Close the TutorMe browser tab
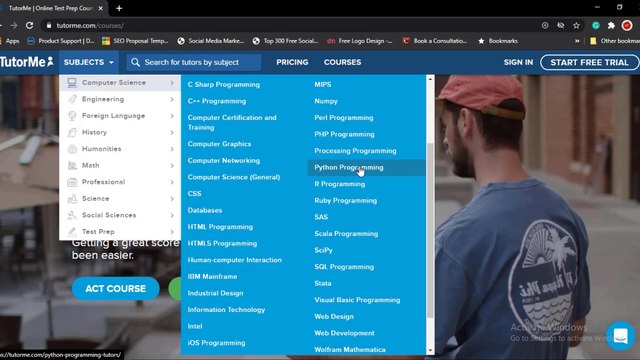640x360 pixels. (100, 8)
